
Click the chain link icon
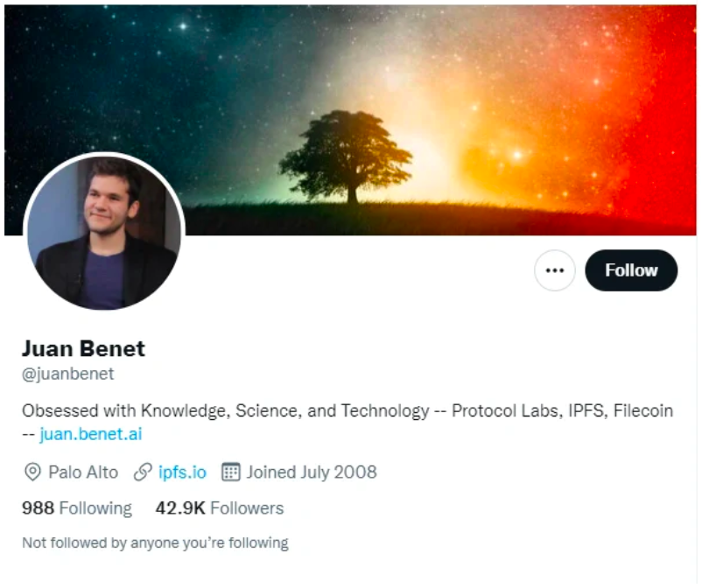coord(143,472)
